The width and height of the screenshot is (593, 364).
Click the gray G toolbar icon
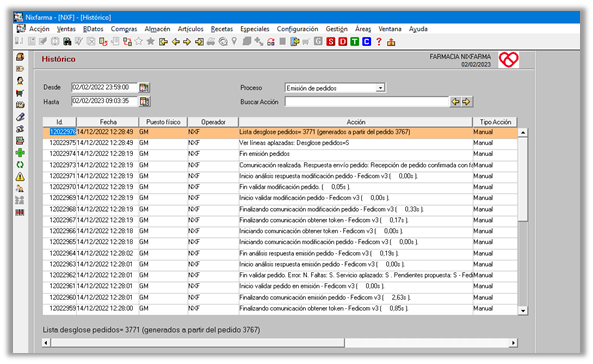pyautogui.click(x=318, y=42)
